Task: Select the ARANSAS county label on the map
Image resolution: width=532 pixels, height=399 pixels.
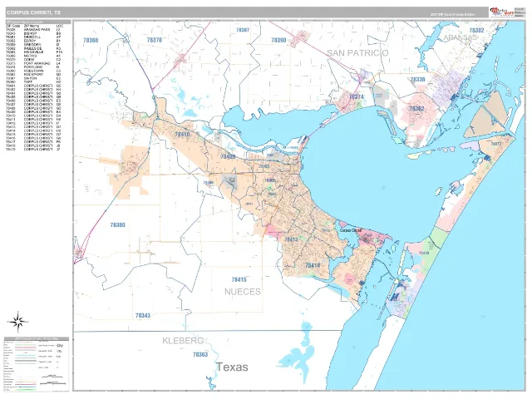Action: [461, 37]
